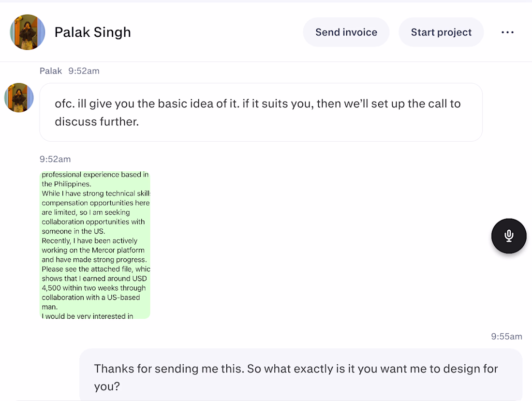Click the 9:52am timestamp above the attachment
Image resolution: width=532 pixels, height=401 pixels.
pyautogui.click(x=55, y=159)
